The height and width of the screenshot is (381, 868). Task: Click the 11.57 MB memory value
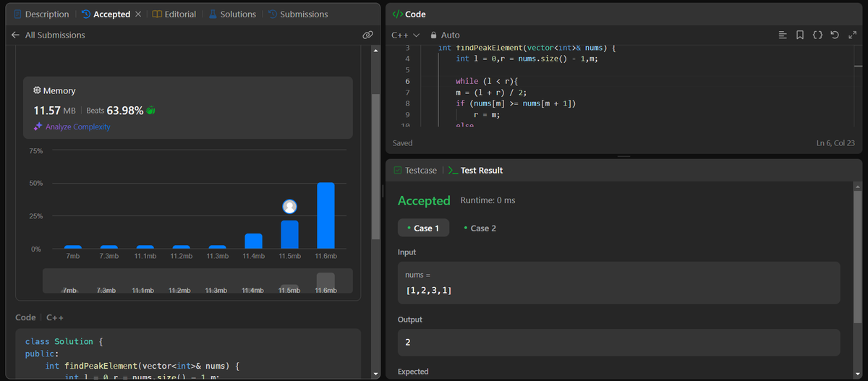point(54,111)
